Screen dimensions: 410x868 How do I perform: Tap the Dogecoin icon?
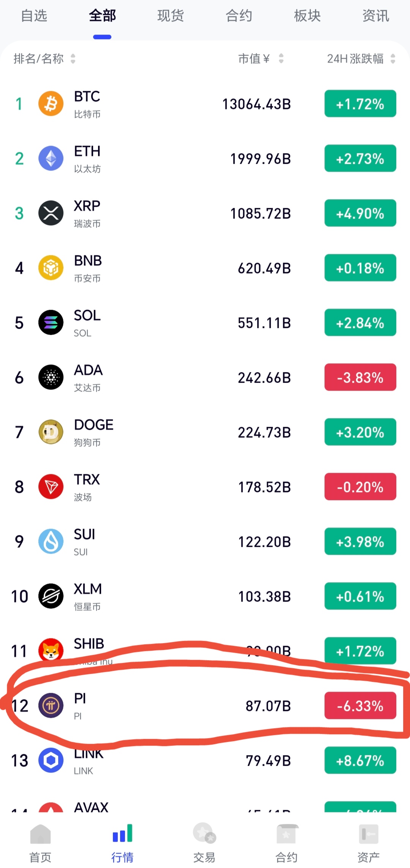51,432
